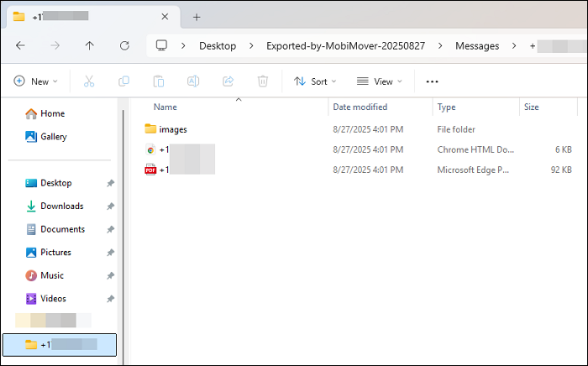Viewport: 588px width, 366px height.
Task: Open Downloads in sidebar
Action: pyautogui.click(x=55, y=206)
